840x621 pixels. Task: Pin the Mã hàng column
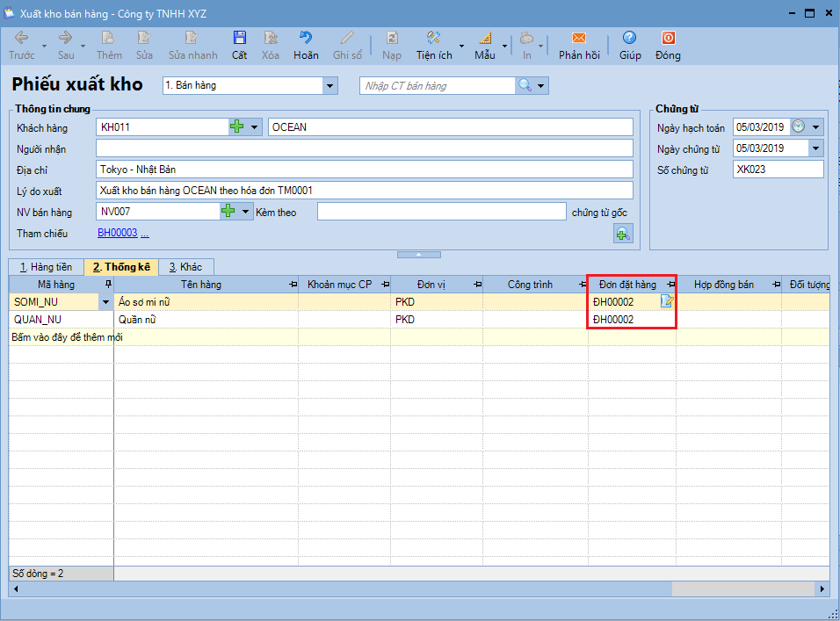(x=107, y=285)
